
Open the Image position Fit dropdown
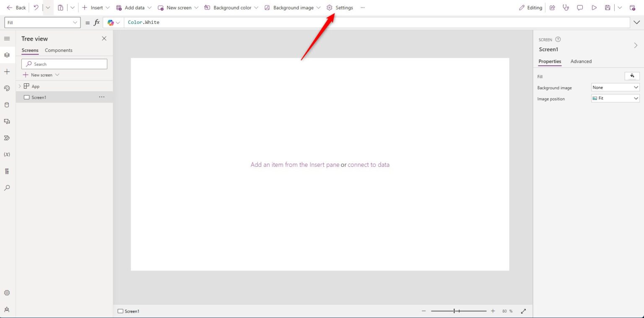[x=615, y=98]
